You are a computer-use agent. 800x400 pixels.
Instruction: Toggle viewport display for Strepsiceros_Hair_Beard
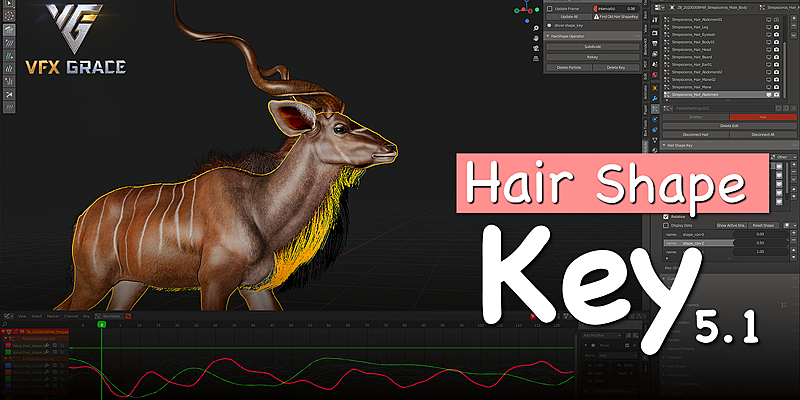click(x=769, y=57)
